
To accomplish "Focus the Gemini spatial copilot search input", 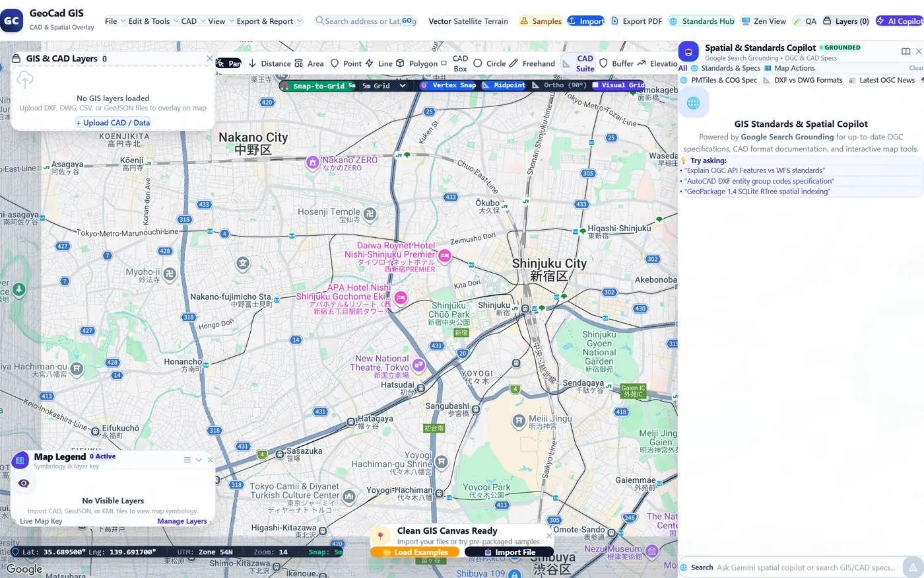I will point(807,567).
